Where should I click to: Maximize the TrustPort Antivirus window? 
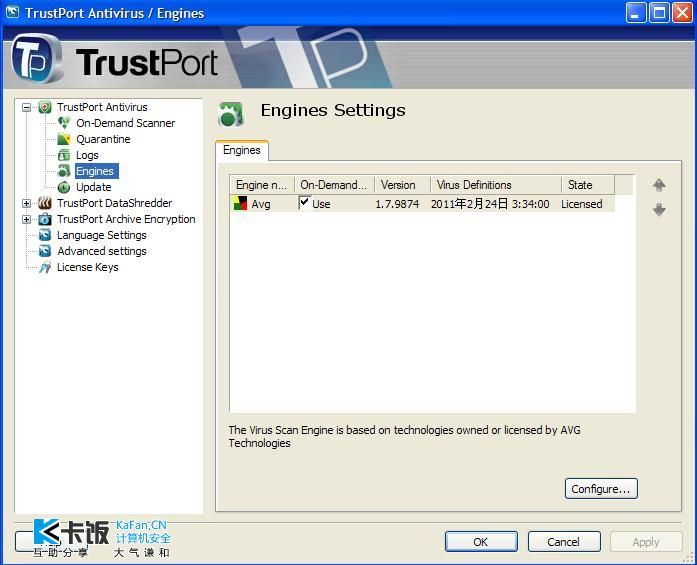659,12
